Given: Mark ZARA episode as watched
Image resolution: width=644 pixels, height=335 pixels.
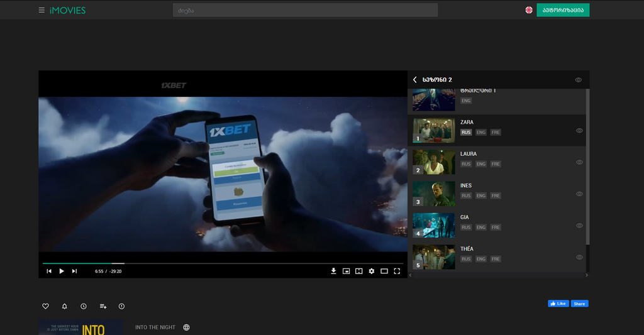Looking at the screenshot, I should point(579,131).
